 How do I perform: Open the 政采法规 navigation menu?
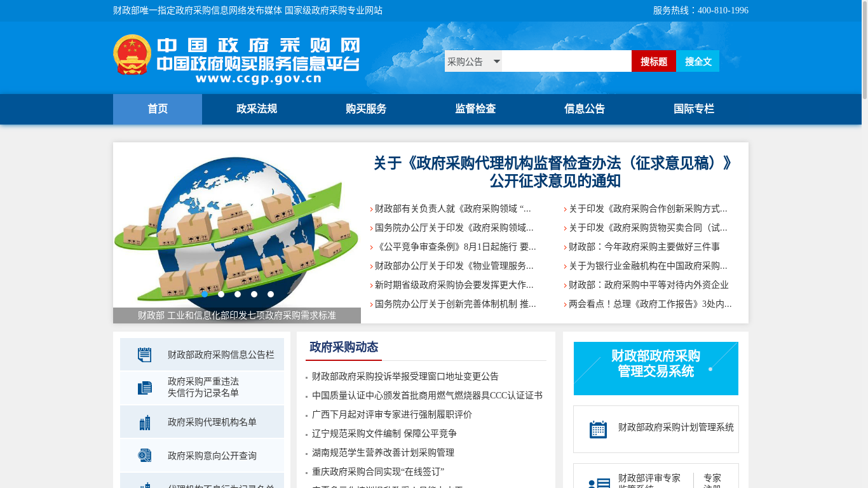point(257,109)
